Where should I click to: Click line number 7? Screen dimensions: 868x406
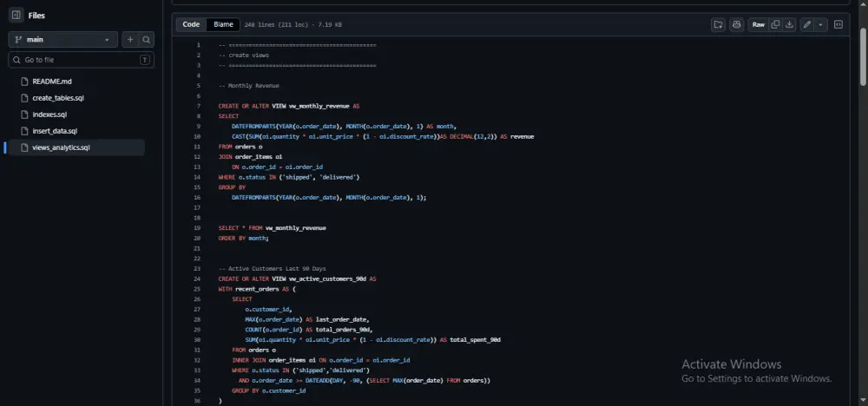click(198, 106)
